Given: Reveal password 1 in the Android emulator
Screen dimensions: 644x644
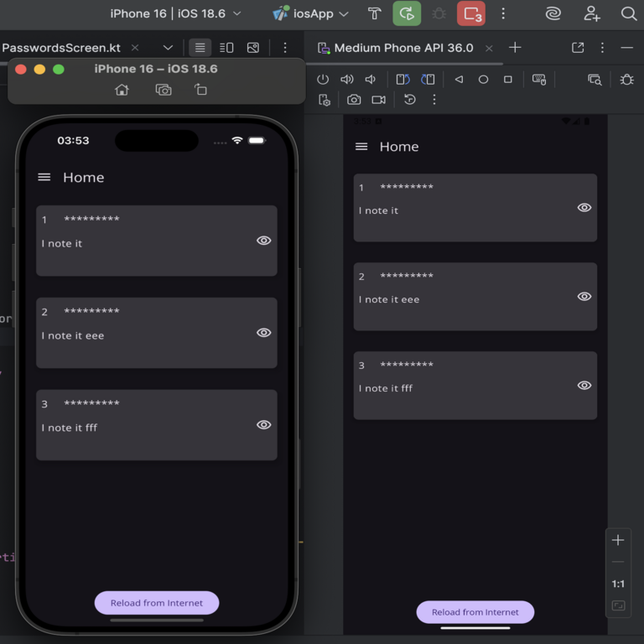Looking at the screenshot, I should point(584,207).
